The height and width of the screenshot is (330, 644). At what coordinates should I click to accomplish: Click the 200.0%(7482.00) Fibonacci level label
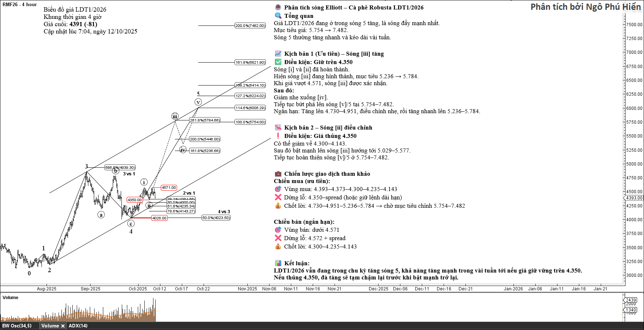250,26
